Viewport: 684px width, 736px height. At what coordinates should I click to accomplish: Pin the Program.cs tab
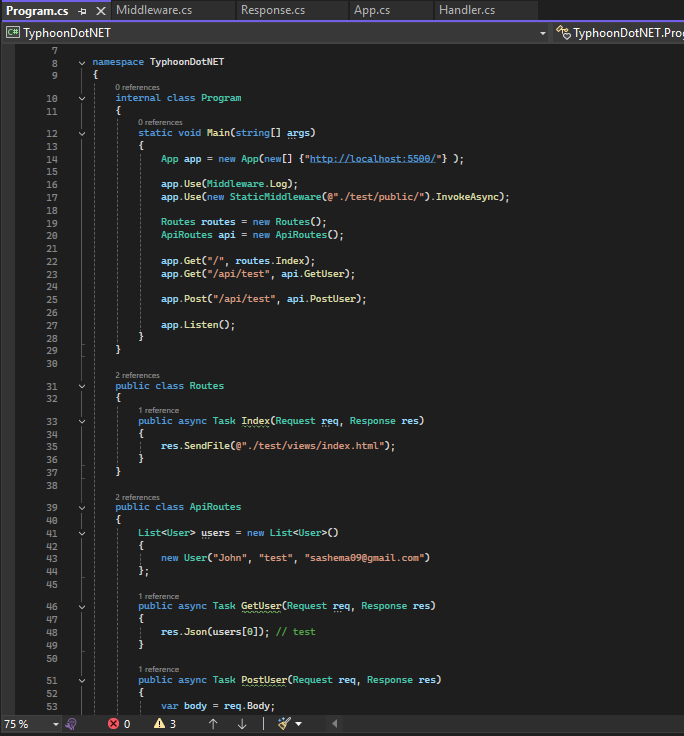point(82,11)
